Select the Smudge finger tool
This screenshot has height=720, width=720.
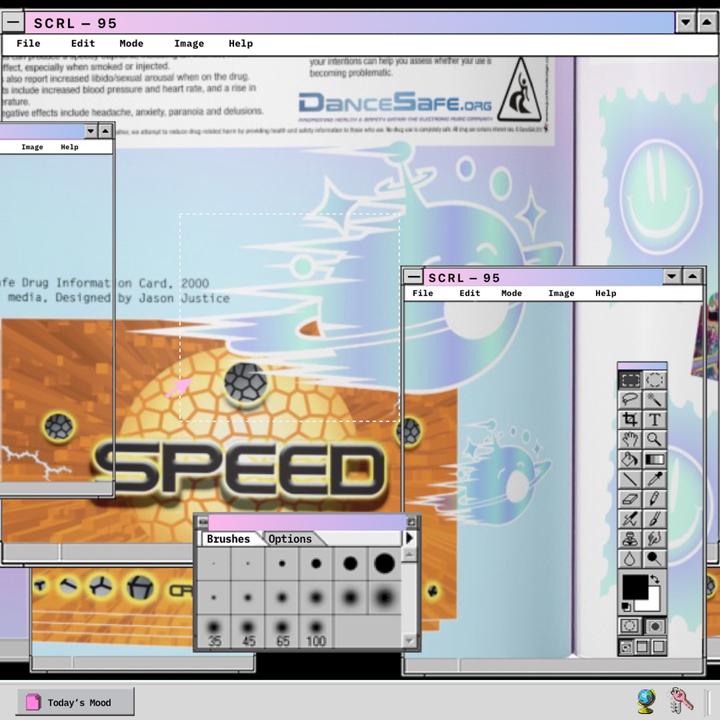654,539
